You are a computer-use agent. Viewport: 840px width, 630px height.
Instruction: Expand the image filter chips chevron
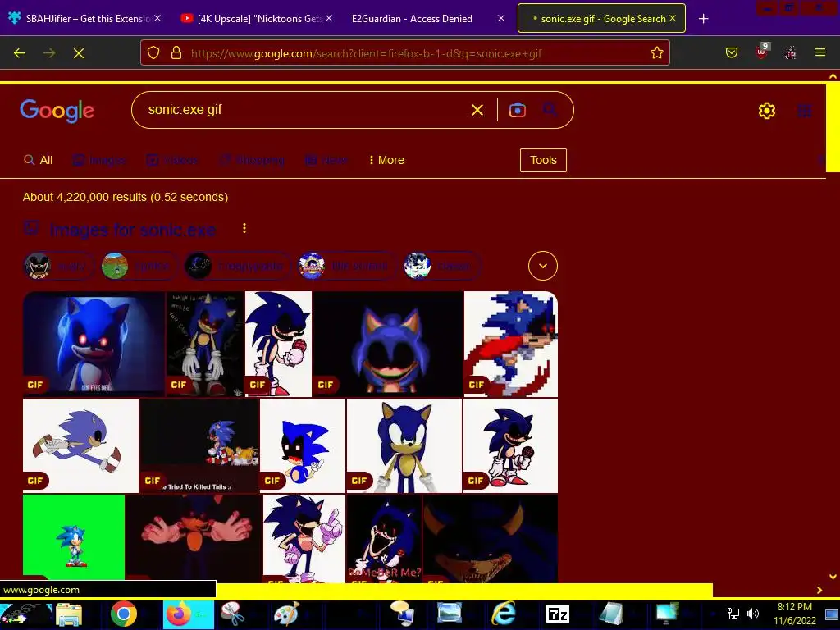(x=543, y=266)
